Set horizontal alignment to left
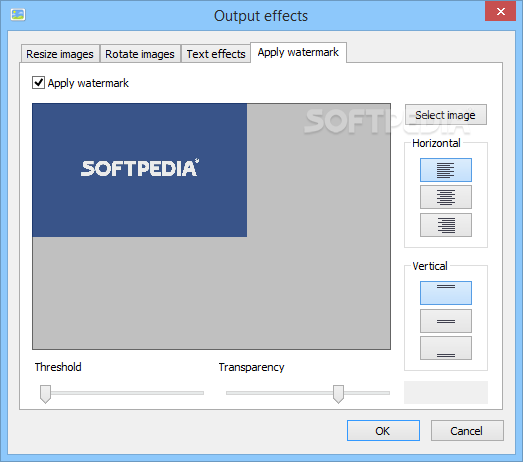523x462 pixels. (446, 170)
